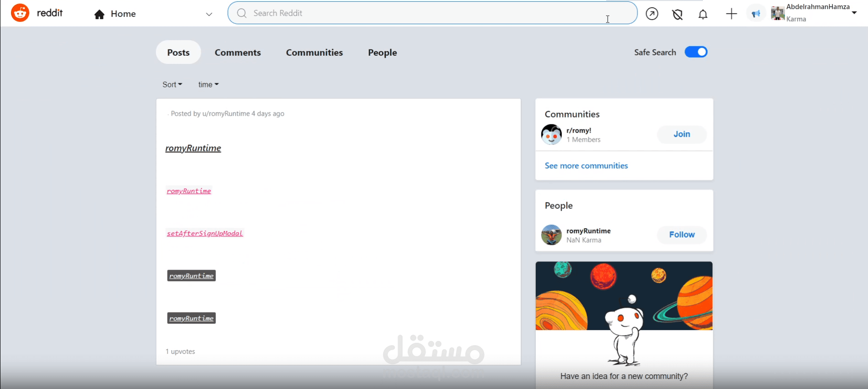Viewport: 868px width, 389px height.
Task: Click the Home house icon
Action: [x=99, y=14]
